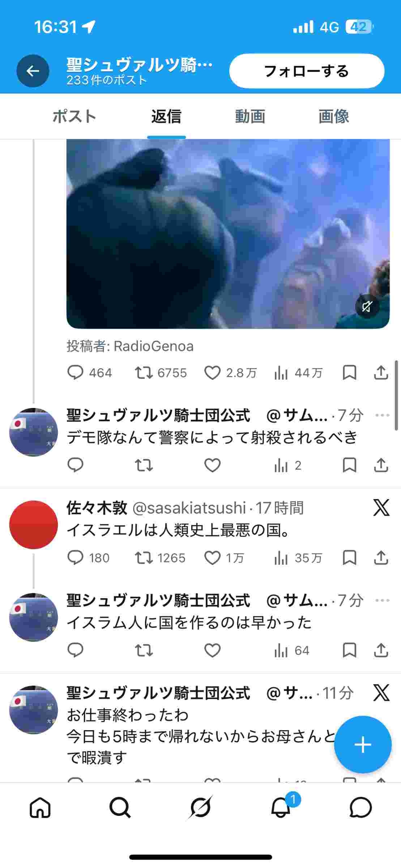
Task: Open more options on イスラム人 reply
Action: (x=382, y=600)
